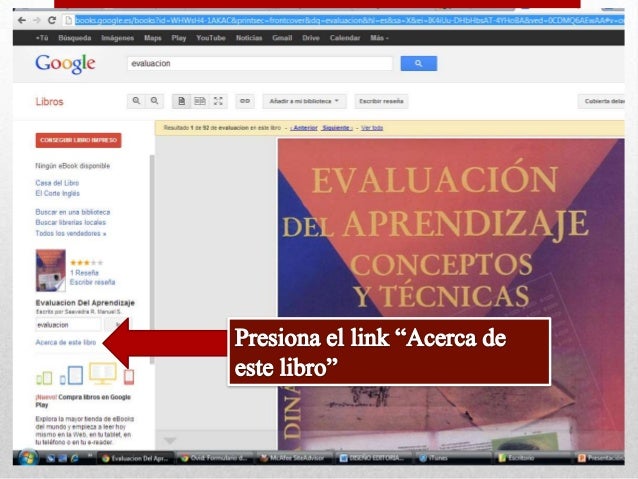Open Calendar in Google bar
This screenshot has height=479, width=638.
pos(345,38)
